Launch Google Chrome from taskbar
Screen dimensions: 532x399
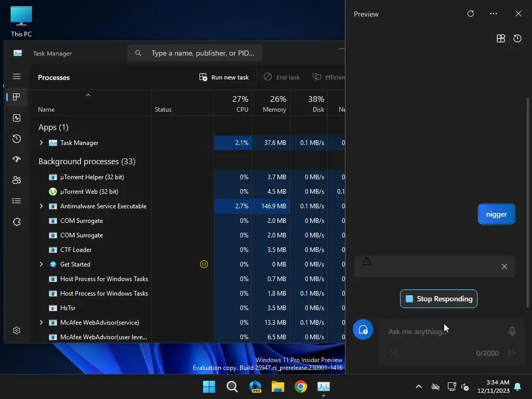[301, 387]
